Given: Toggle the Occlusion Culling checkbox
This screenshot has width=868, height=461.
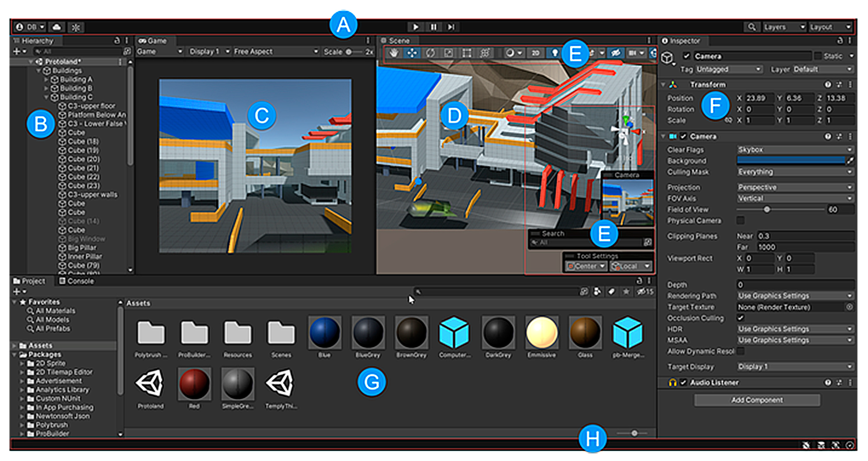Looking at the screenshot, I should point(741,318).
